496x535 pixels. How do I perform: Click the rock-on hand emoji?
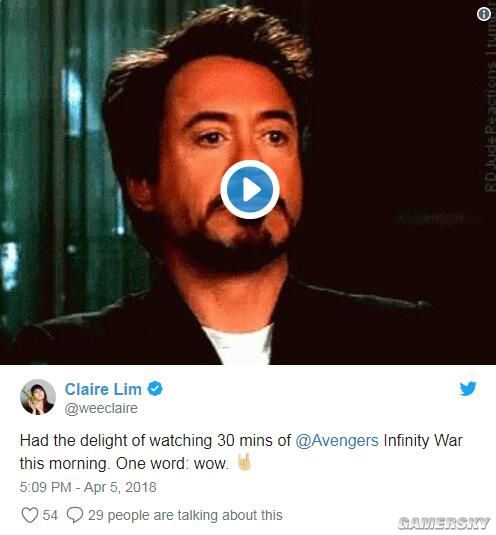pyautogui.click(x=245, y=462)
